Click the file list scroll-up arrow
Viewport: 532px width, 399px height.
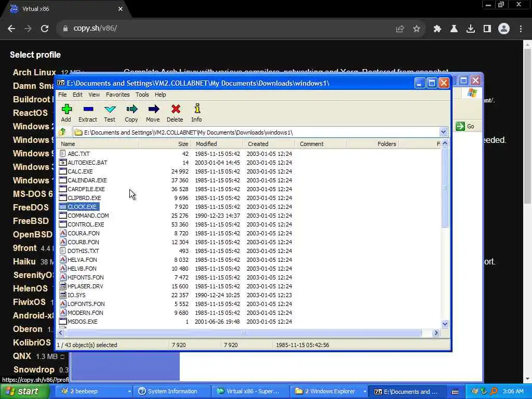point(445,143)
